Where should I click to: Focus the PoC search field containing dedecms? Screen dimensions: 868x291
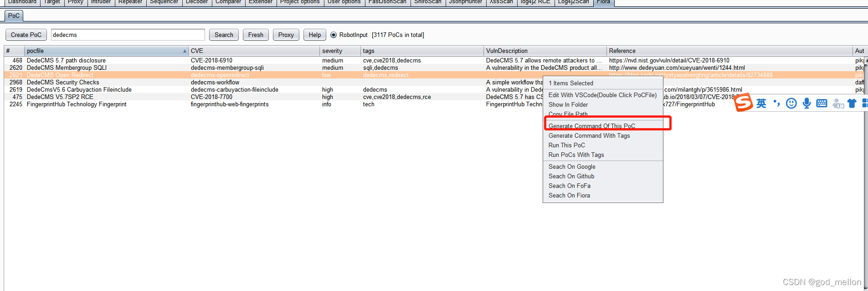tap(128, 35)
